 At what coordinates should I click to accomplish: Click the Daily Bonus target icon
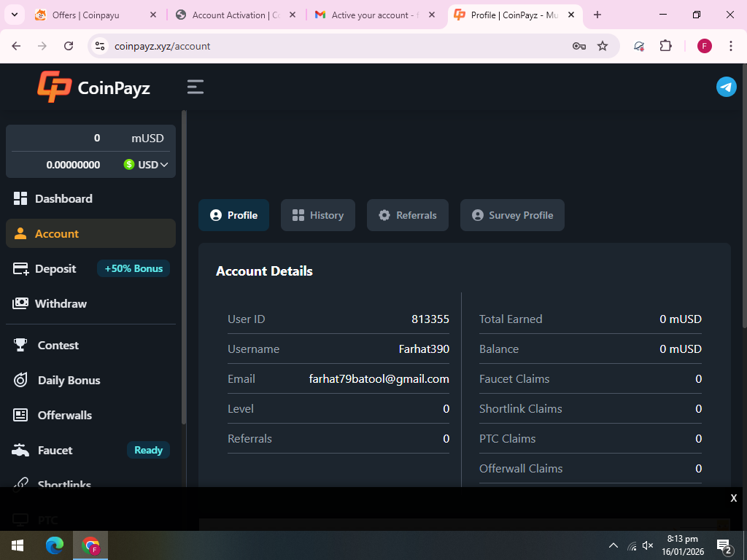20,380
